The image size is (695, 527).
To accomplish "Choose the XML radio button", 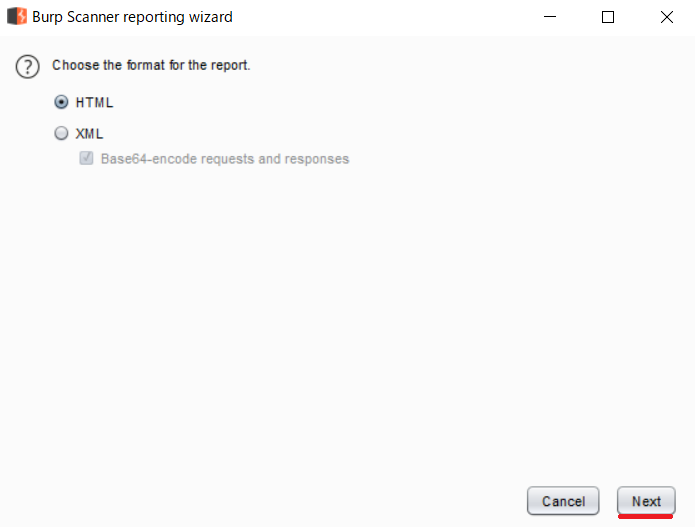I will coord(61,133).
